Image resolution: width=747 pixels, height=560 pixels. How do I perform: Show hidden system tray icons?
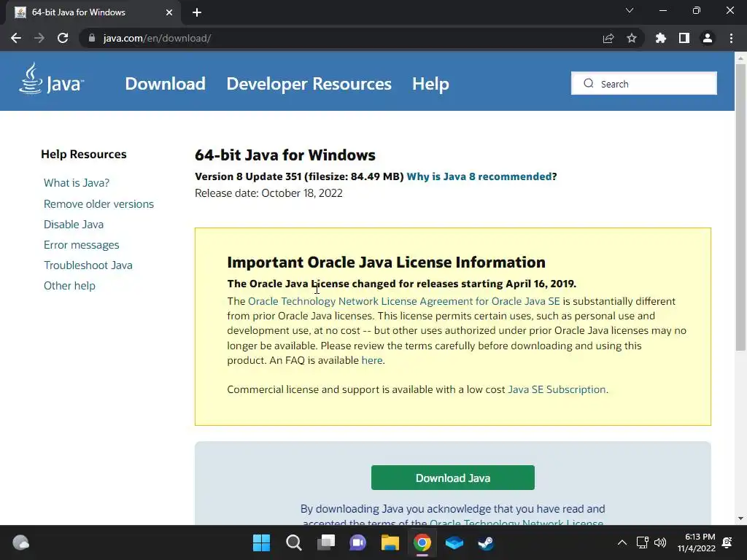click(622, 542)
